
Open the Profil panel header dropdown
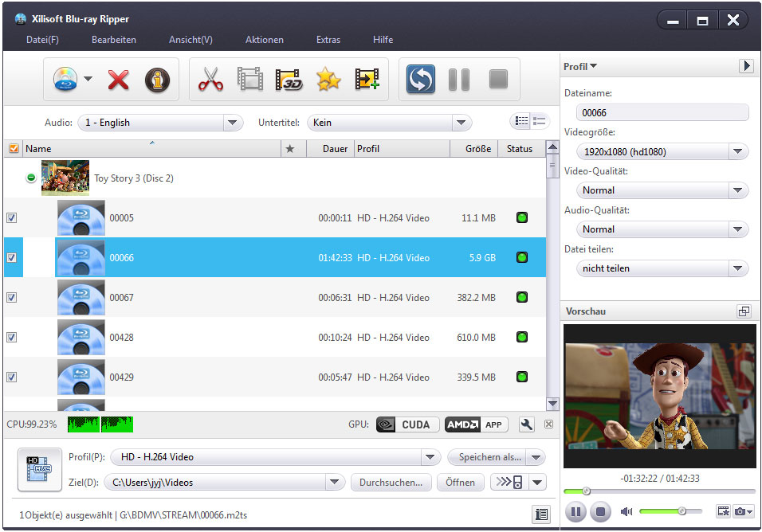click(580, 67)
